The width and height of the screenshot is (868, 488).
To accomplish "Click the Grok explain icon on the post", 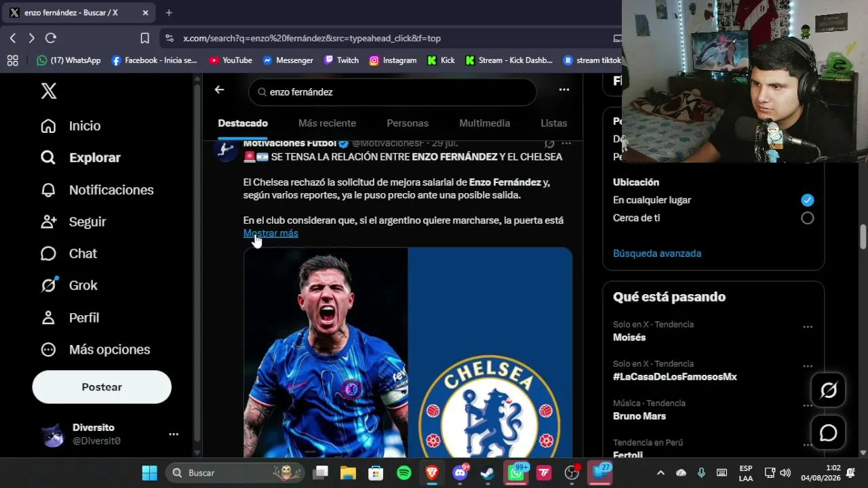I will [x=549, y=144].
